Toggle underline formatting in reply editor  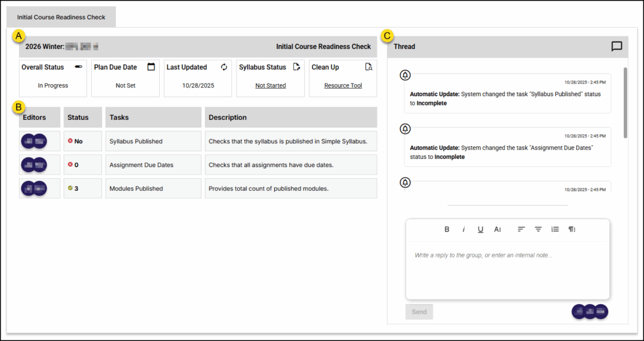click(x=480, y=230)
